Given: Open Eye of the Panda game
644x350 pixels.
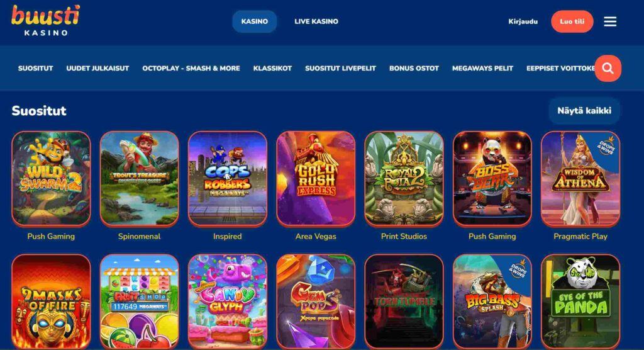Looking at the screenshot, I should click(580, 302).
